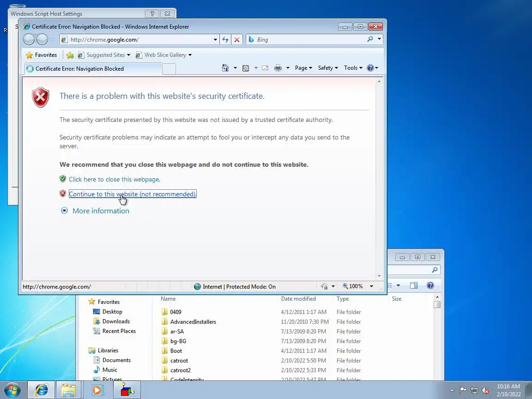
Task: Expand the Web Slice Gallery dropdown arrow
Action: (x=190, y=55)
